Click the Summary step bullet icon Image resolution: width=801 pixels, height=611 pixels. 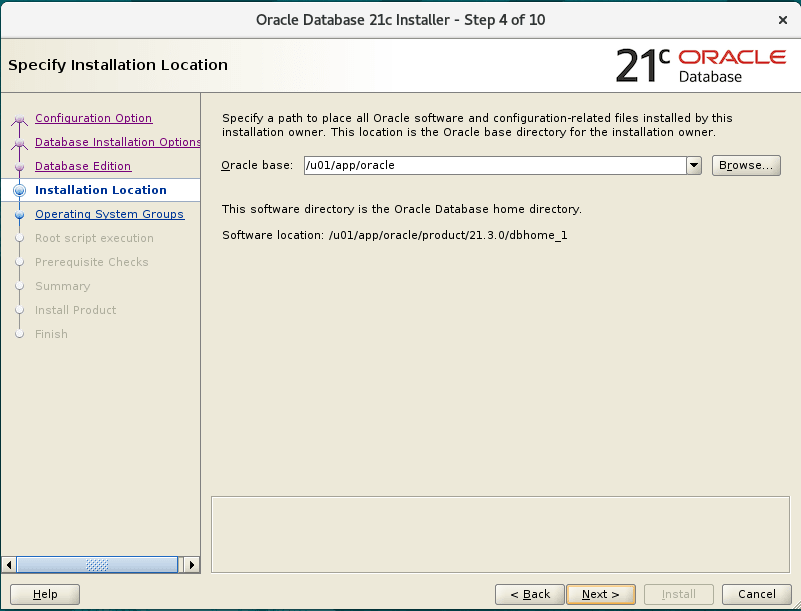[19, 286]
